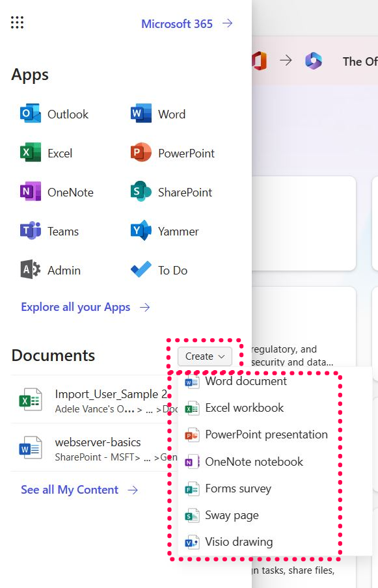Image resolution: width=378 pixels, height=588 pixels.
Task: Click the PowerPoint presentation icon in Create menu
Action: [192, 435]
